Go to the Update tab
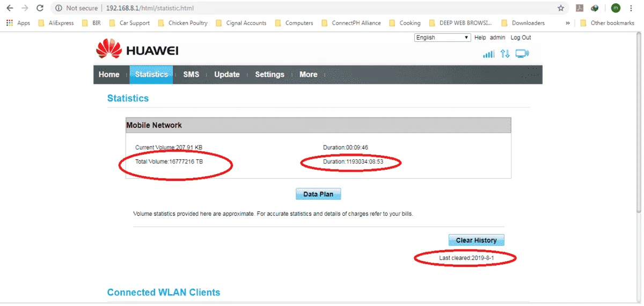The image size is (644, 306). pyautogui.click(x=227, y=75)
